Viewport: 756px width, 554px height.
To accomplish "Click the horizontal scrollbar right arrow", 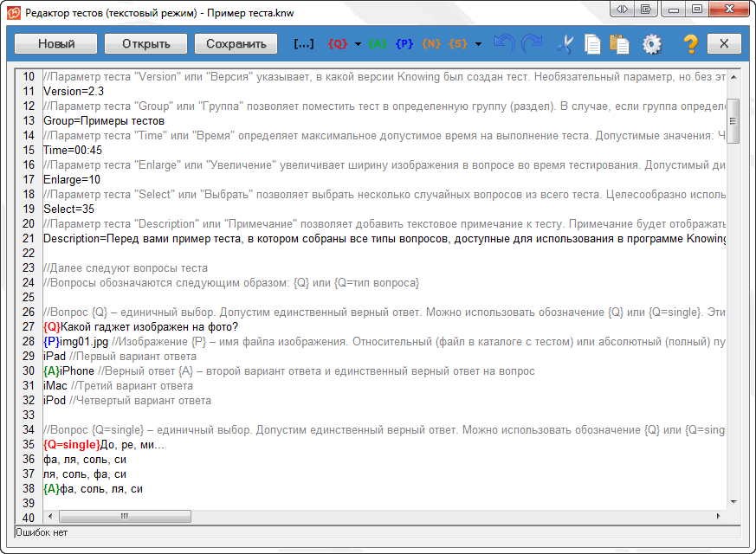I will (719, 516).
